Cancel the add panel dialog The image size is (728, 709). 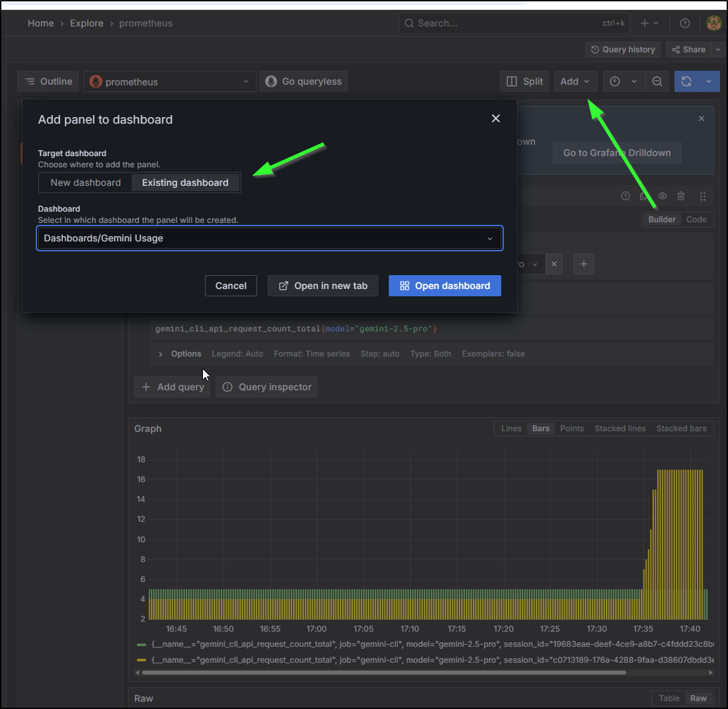pos(231,286)
